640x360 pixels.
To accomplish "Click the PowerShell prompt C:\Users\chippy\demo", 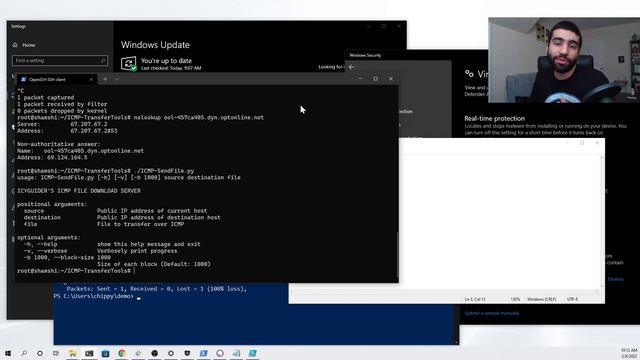I will (93, 296).
